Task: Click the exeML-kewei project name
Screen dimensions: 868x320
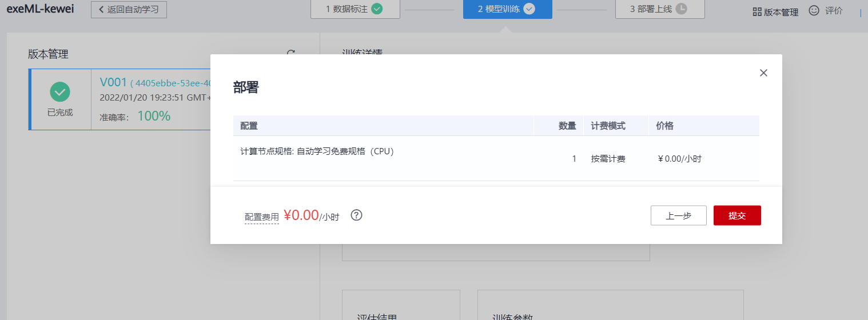Action: pos(40,9)
